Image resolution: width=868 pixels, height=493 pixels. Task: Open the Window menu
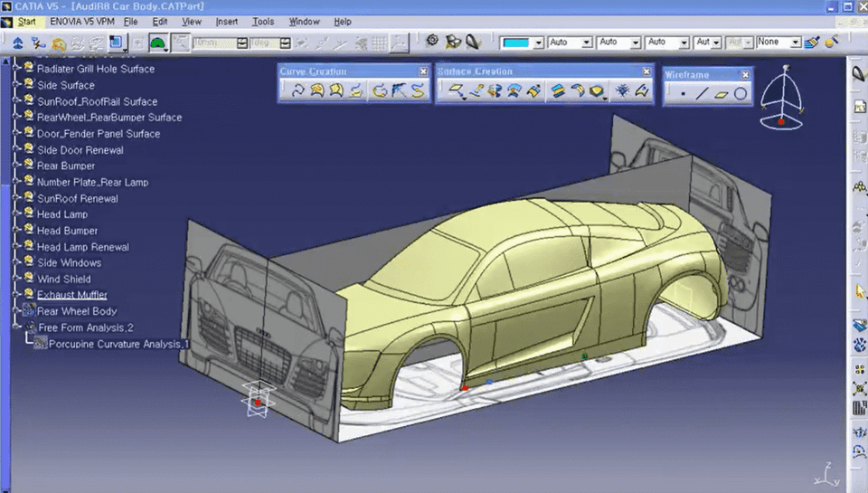pos(304,22)
